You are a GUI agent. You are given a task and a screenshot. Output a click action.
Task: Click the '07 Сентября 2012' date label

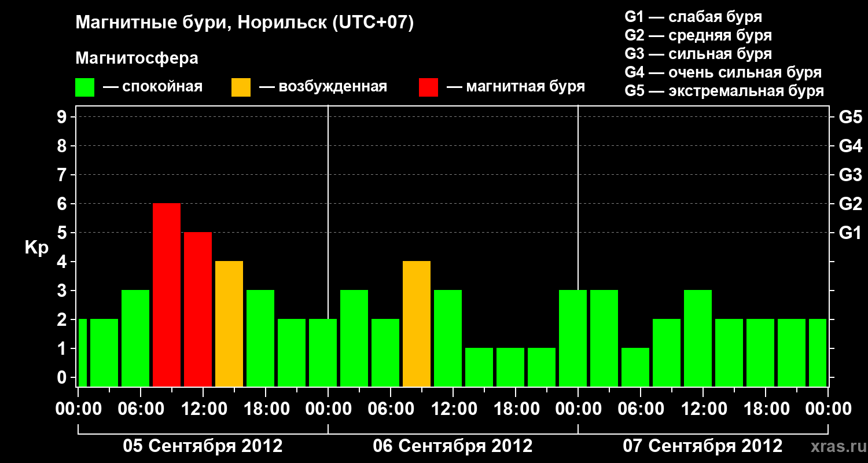[703, 446]
